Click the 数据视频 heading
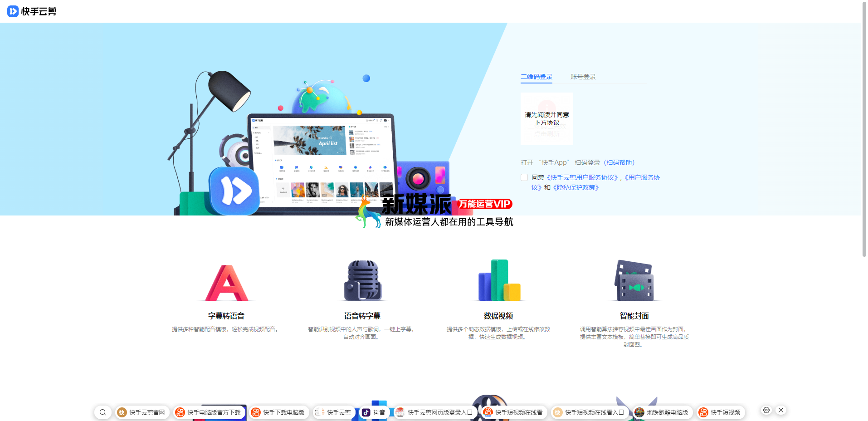The image size is (868, 421). (498, 316)
